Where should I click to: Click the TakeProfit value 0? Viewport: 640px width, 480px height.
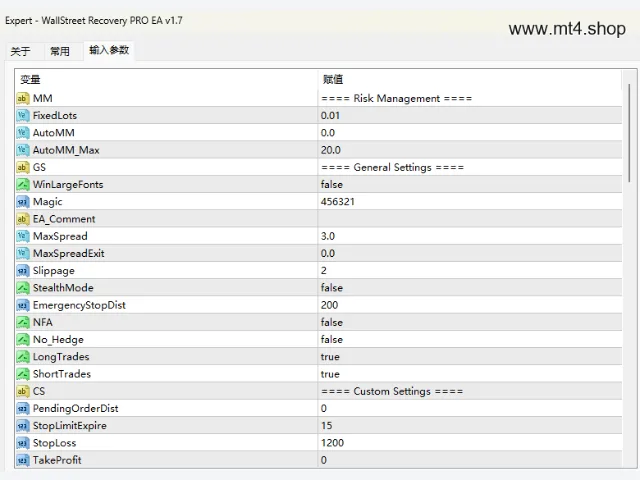pyautogui.click(x=324, y=460)
